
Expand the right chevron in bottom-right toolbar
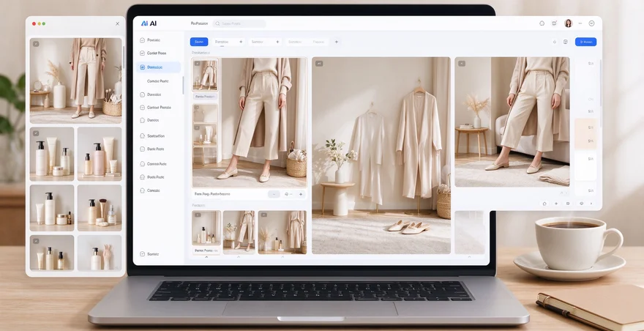(x=591, y=204)
